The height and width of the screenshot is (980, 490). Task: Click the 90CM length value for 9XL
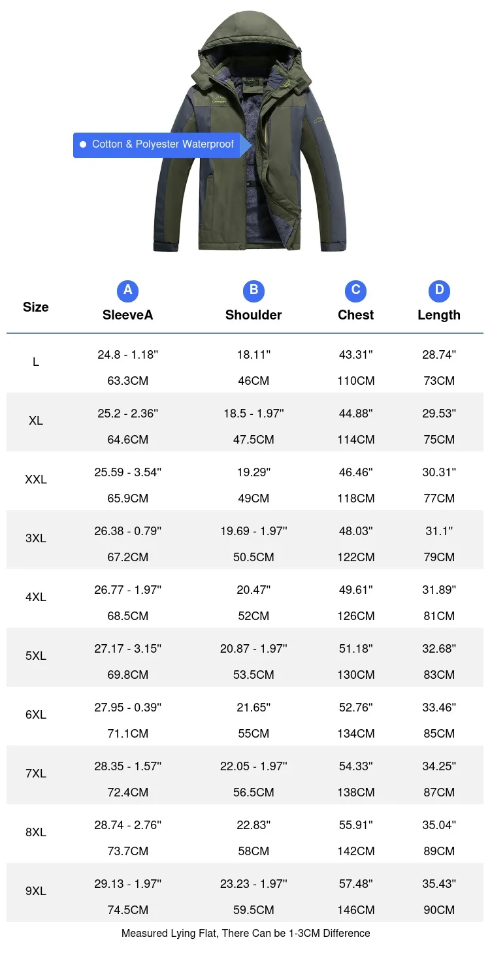tap(439, 910)
